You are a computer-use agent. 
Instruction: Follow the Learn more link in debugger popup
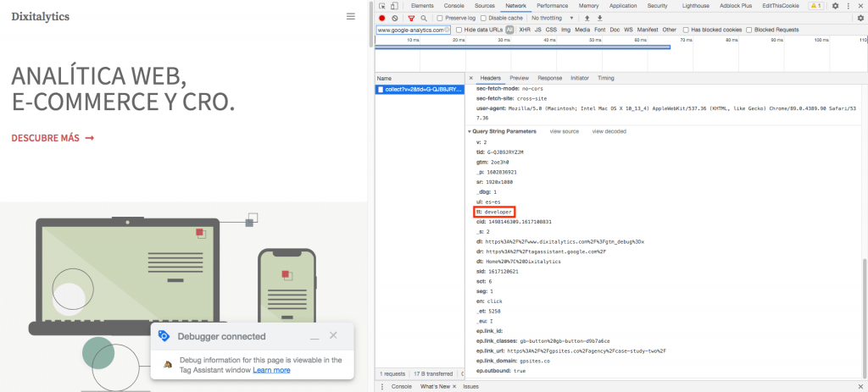point(271,370)
